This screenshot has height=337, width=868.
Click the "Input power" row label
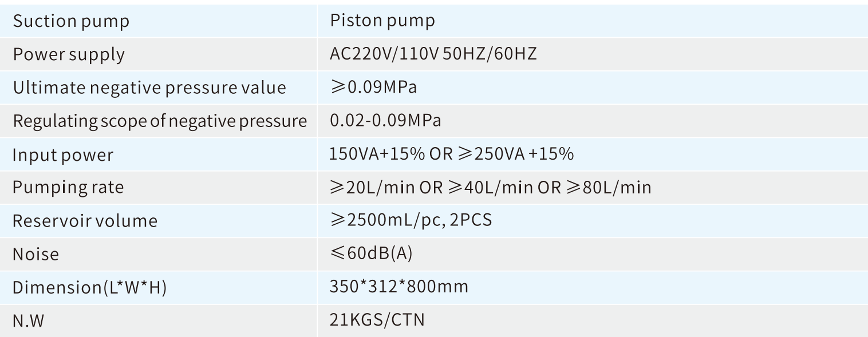point(63,154)
